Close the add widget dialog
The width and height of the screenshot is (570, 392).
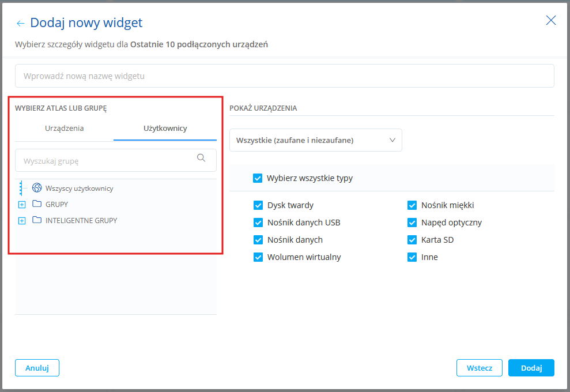pyautogui.click(x=551, y=21)
